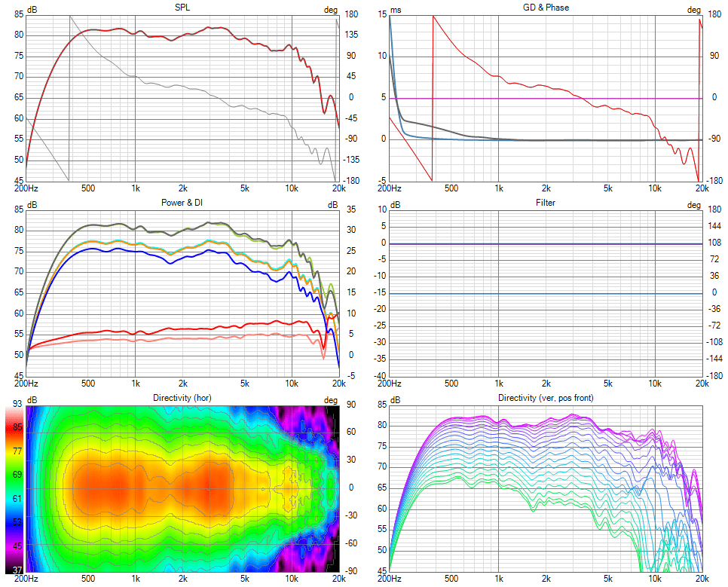Click the 5k label under the Power & DI chart
Image resolution: width=728 pixels, height=587 pixels.
click(x=244, y=383)
